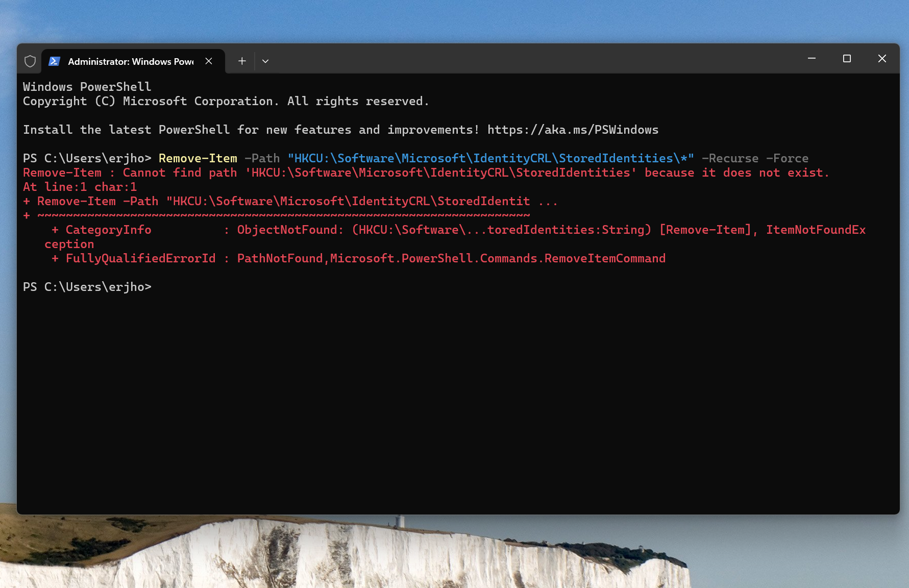Screen dimensions: 909x588
Task: Close the Terminal window
Action: 882,59
